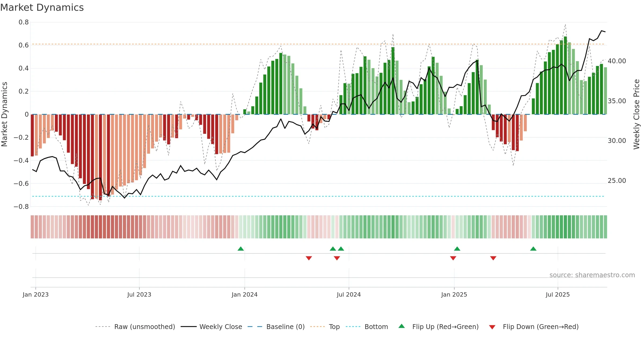Click the vertical Market Dynamics axis title

click(4, 114)
